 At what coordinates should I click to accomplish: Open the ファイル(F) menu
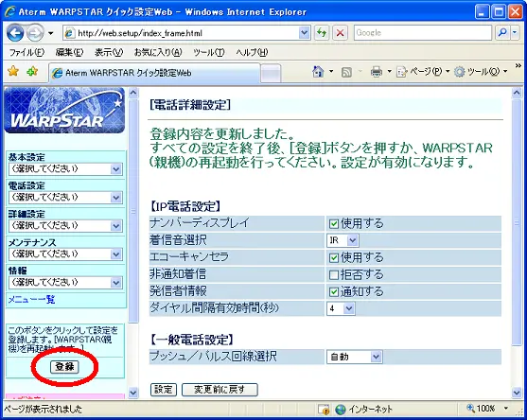tap(26, 52)
